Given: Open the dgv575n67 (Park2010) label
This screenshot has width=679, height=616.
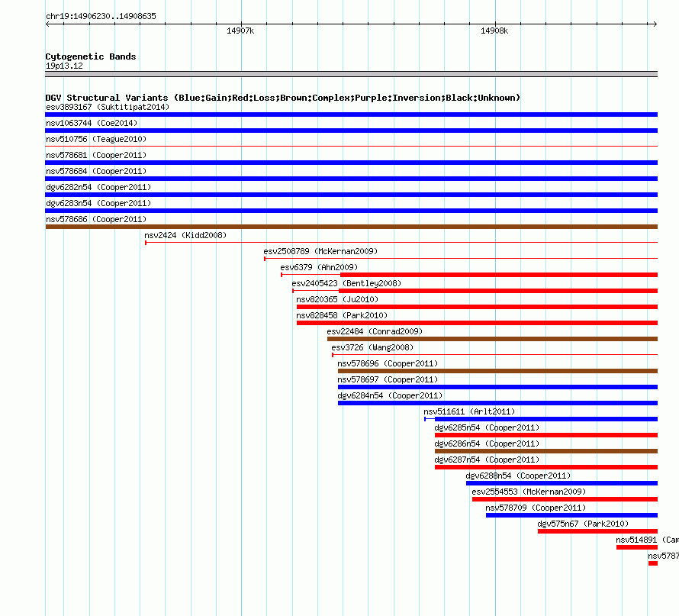Looking at the screenshot, I should (583, 524).
